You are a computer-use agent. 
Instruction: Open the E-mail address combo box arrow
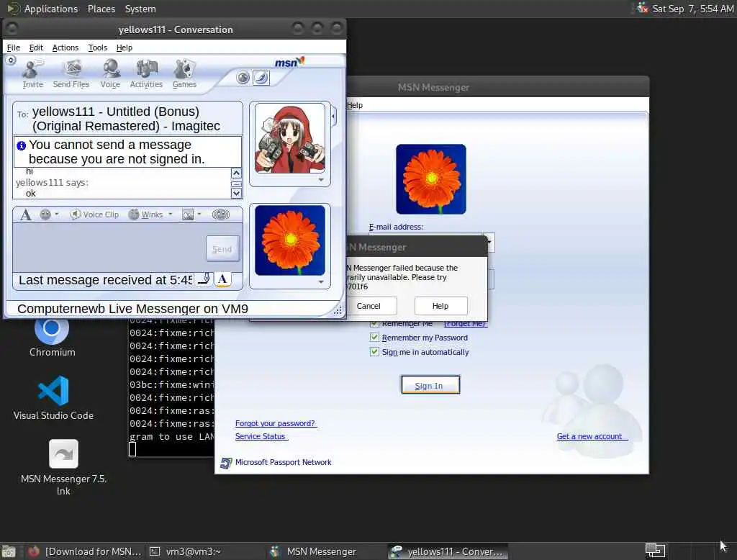(489, 242)
